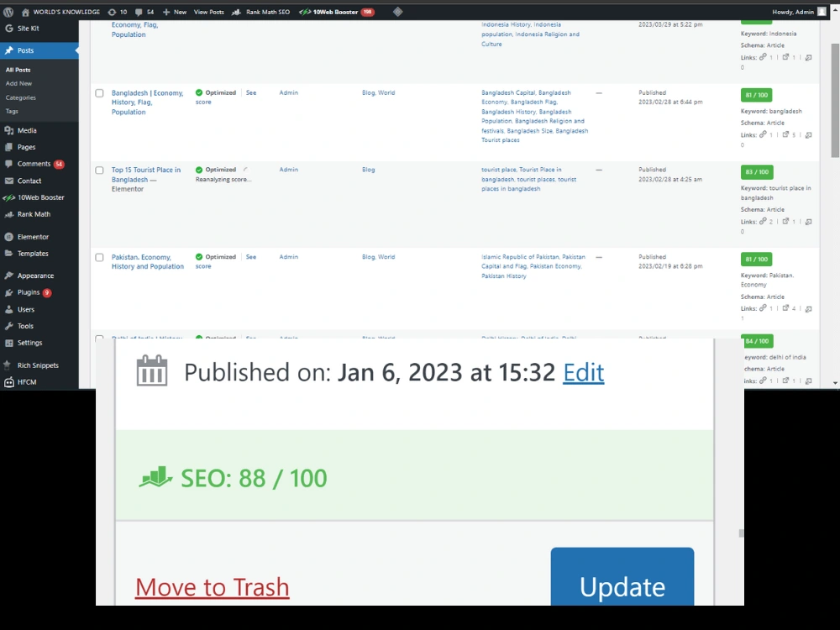The image size is (840, 630).
Task: Open the 10 pending updates icon
Action: pyautogui.click(x=117, y=12)
